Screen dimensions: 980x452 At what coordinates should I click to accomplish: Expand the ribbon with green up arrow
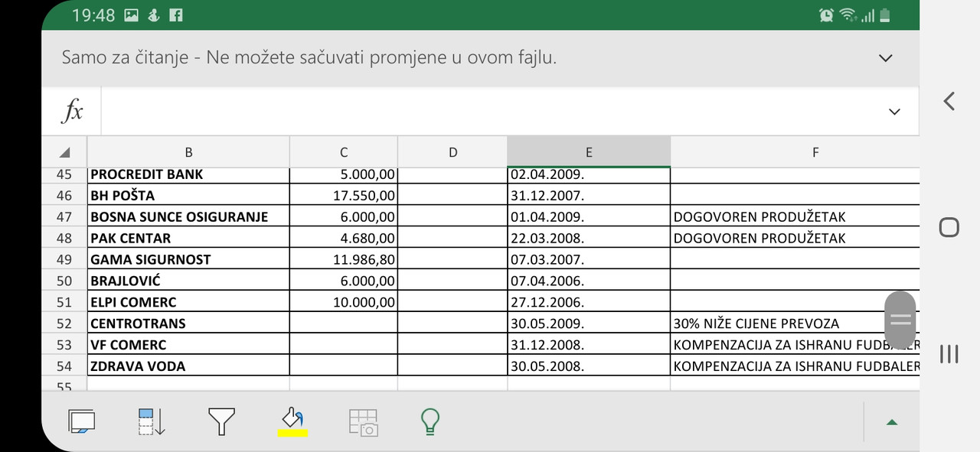point(892,422)
